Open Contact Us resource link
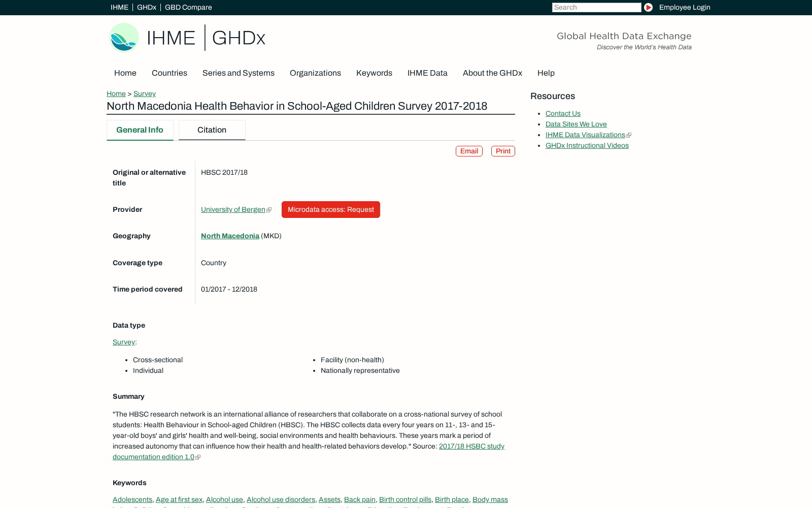Viewport: 812px width, 508px height. coord(563,113)
